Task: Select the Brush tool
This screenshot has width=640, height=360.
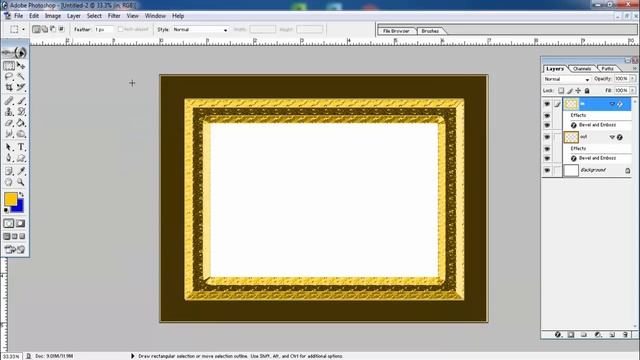Action: [21, 100]
